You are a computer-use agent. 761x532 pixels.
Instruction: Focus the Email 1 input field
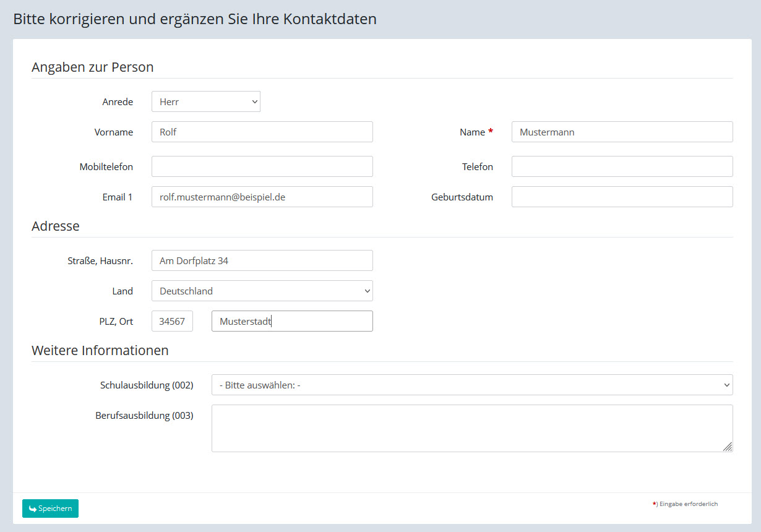[x=262, y=197]
